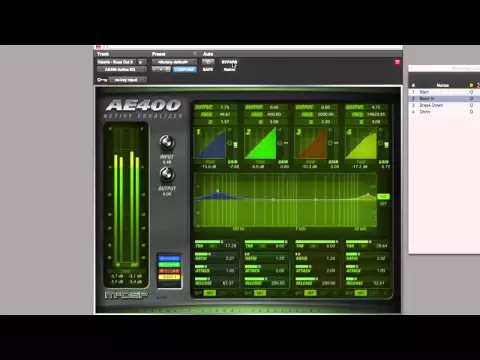
Task: Click the preset previous/next/settings buttons
Action: point(162,69)
